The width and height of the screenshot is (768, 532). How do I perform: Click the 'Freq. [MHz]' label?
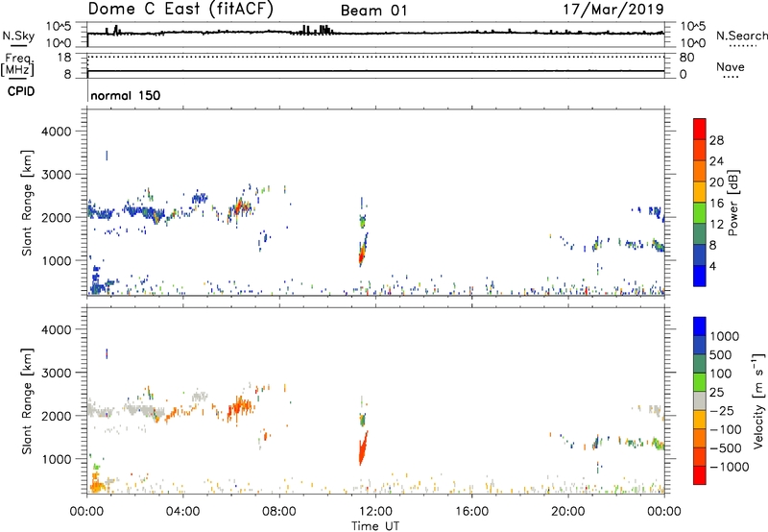[18, 65]
